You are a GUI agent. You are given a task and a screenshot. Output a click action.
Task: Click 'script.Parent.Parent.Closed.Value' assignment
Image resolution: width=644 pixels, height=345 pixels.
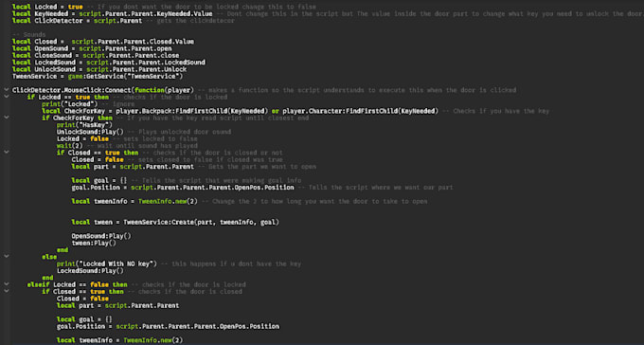click(x=133, y=42)
